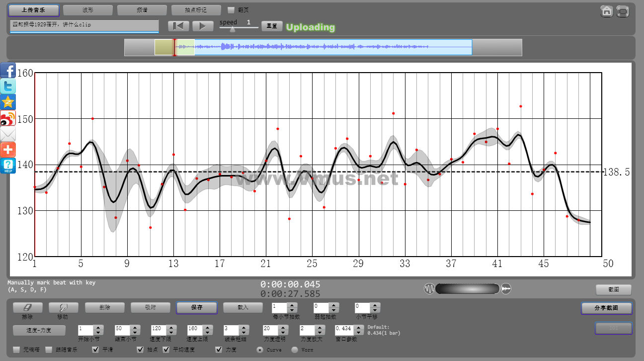Viewport: 644px width, 361px height.
Task: Open the 速度-力度 tempo-dynamics mode button
Action: pyautogui.click(x=39, y=330)
